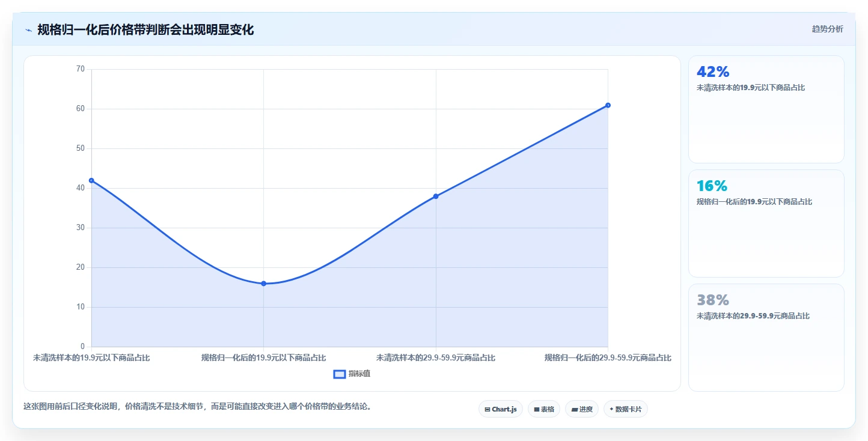This screenshot has width=868, height=441.
Task: Select the 数据卡片 tag chip
Action: (x=626, y=409)
